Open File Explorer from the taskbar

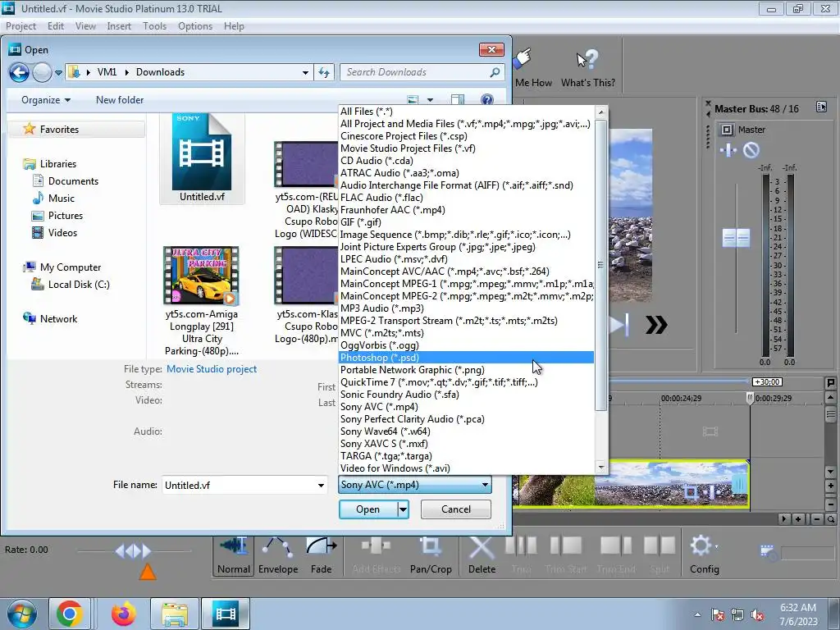[x=175, y=614]
